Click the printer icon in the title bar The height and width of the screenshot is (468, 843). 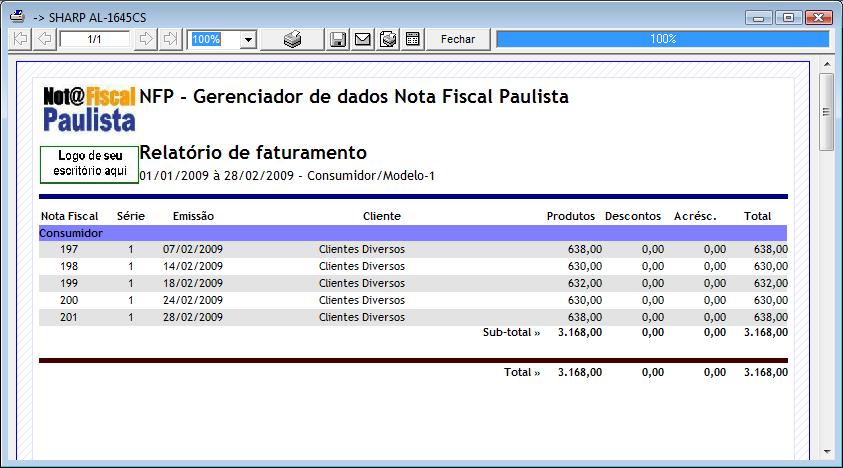(18, 17)
